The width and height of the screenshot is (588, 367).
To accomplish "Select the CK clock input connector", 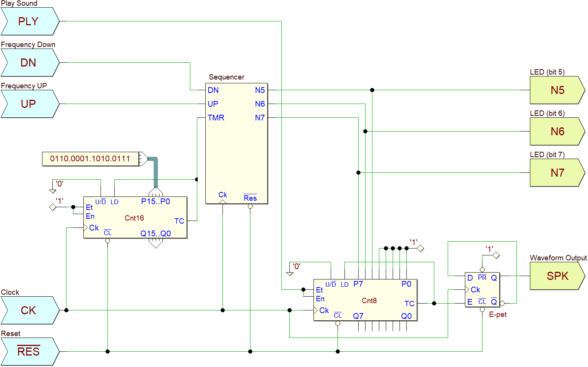I will 30,310.
